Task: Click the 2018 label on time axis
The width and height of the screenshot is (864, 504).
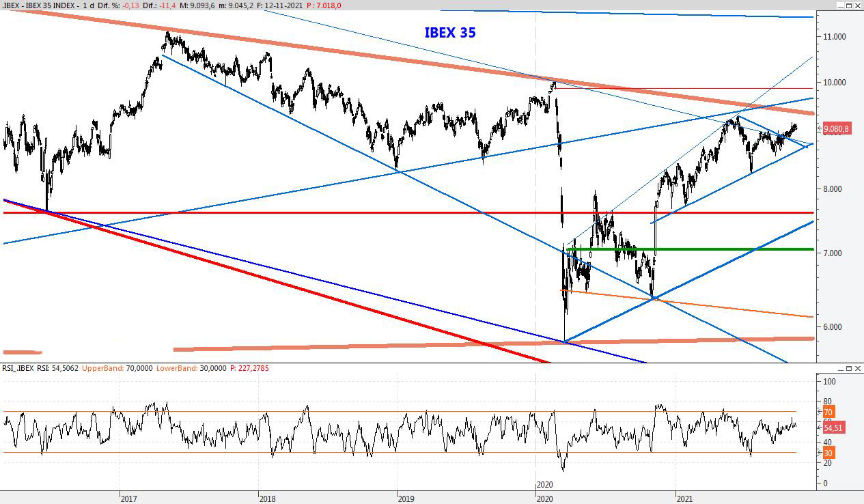Action: tap(268, 499)
